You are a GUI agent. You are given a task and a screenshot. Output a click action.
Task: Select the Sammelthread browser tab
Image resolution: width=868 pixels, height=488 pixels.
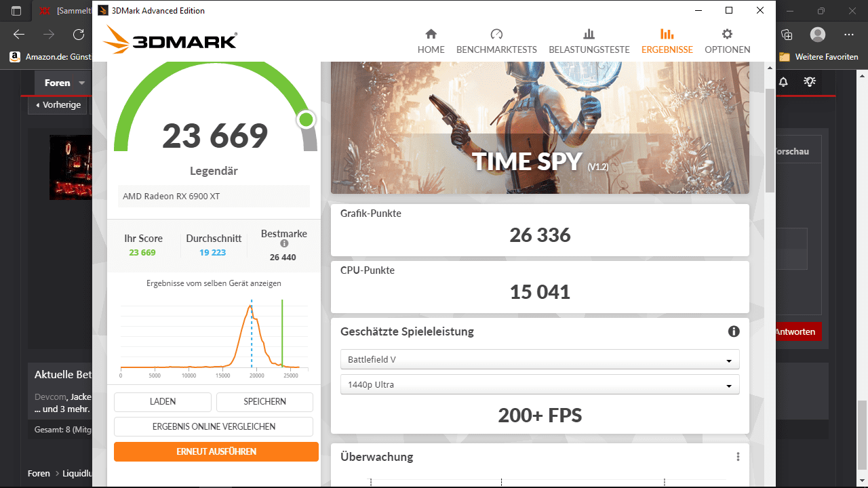(64, 11)
